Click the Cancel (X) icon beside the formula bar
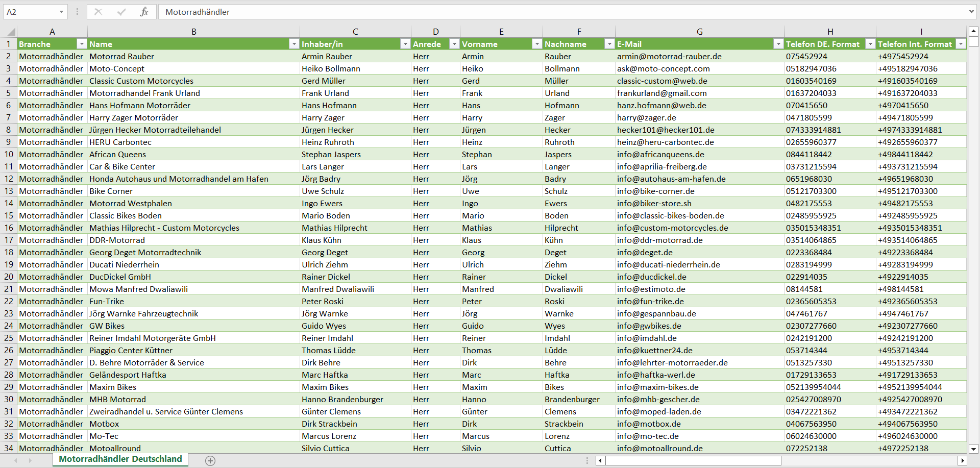The image size is (980, 468). (x=99, y=12)
